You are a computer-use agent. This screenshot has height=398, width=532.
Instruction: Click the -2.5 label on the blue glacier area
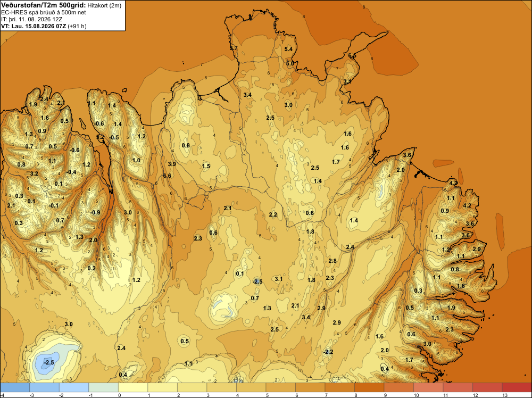pyautogui.click(x=49, y=362)
